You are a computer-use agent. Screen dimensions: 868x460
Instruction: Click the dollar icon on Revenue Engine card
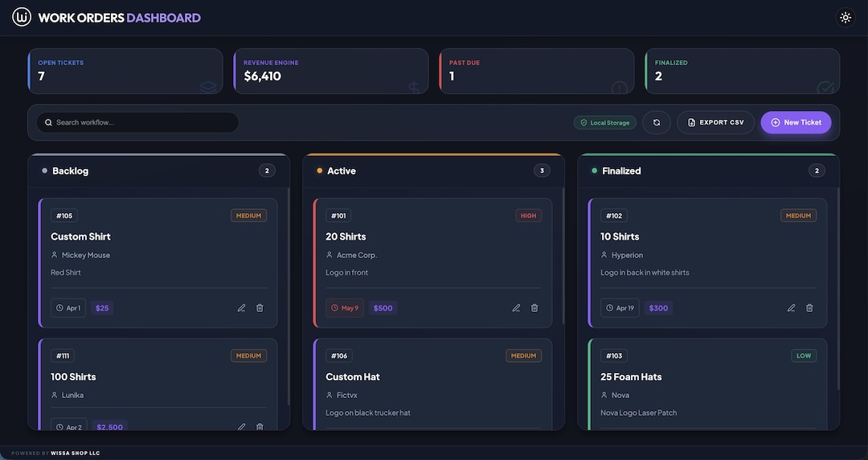tap(414, 87)
